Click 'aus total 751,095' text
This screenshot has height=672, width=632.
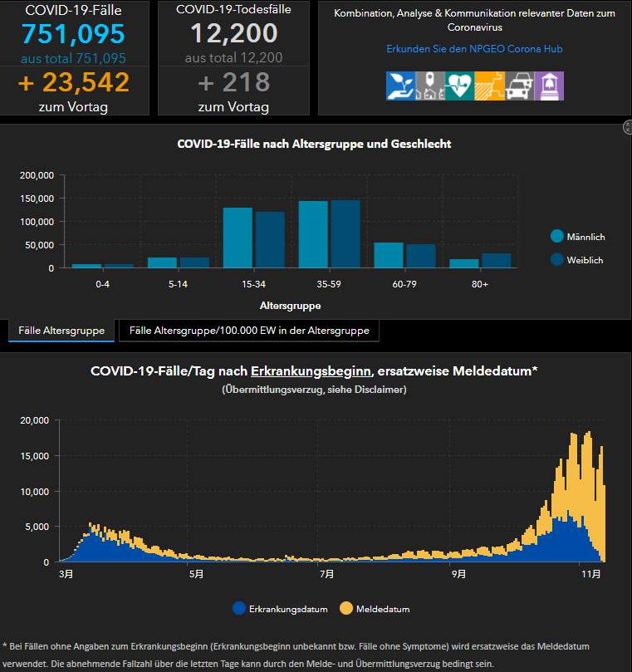73,58
